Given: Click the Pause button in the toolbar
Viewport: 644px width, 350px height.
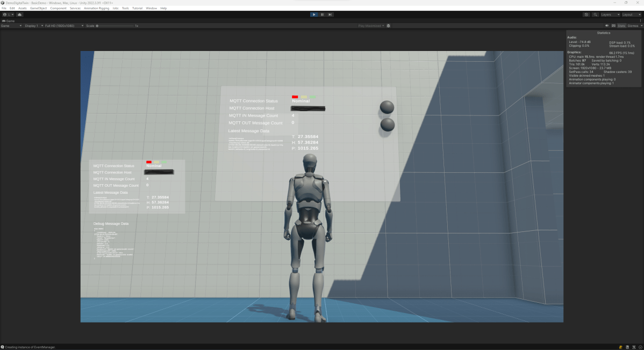Looking at the screenshot, I should 322,14.
